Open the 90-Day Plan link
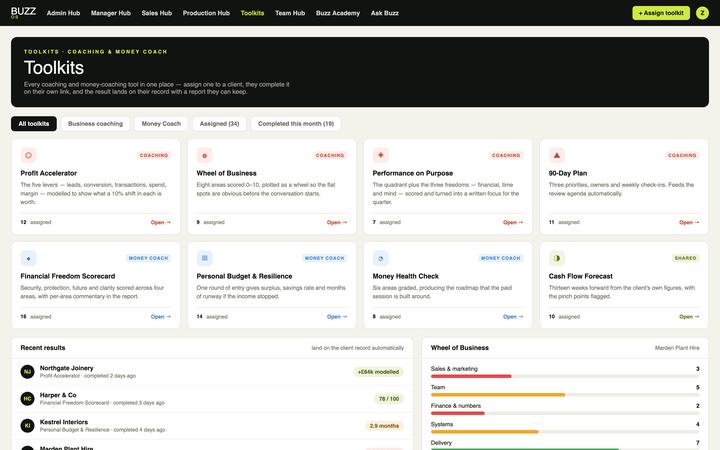This screenshot has width=720, height=450. coord(689,222)
